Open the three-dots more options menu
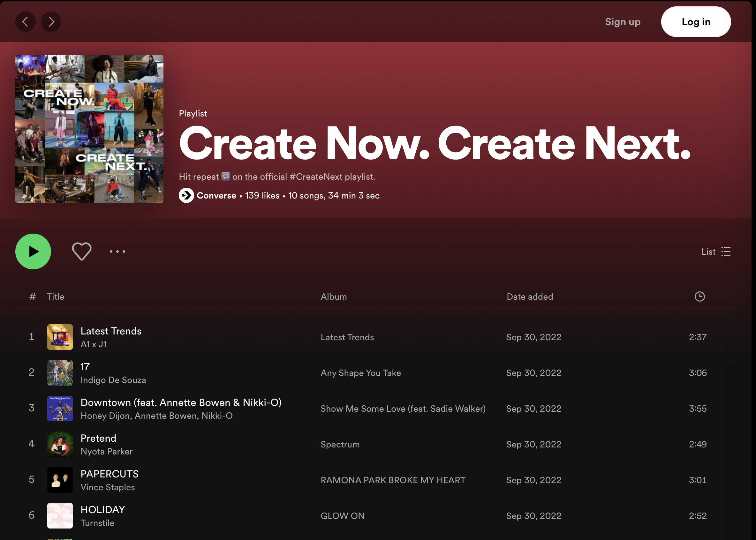 [x=117, y=251]
